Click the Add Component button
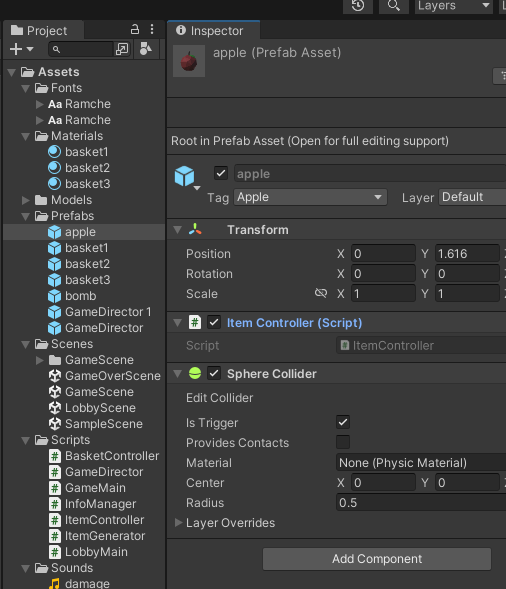The image size is (506, 589). tap(377, 559)
